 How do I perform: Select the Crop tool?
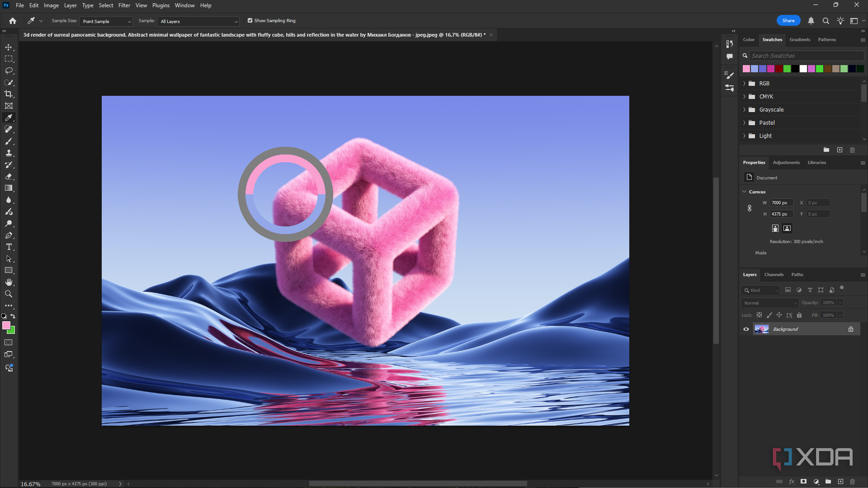point(9,94)
